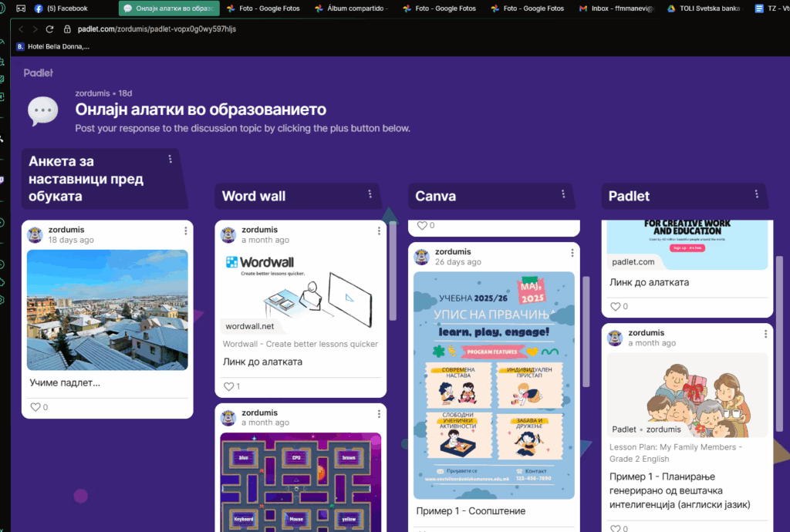Click zordumis avatar on Lesson Plan card
Image resolution: width=790 pixels, height=532 pixels.
(615, 338)
